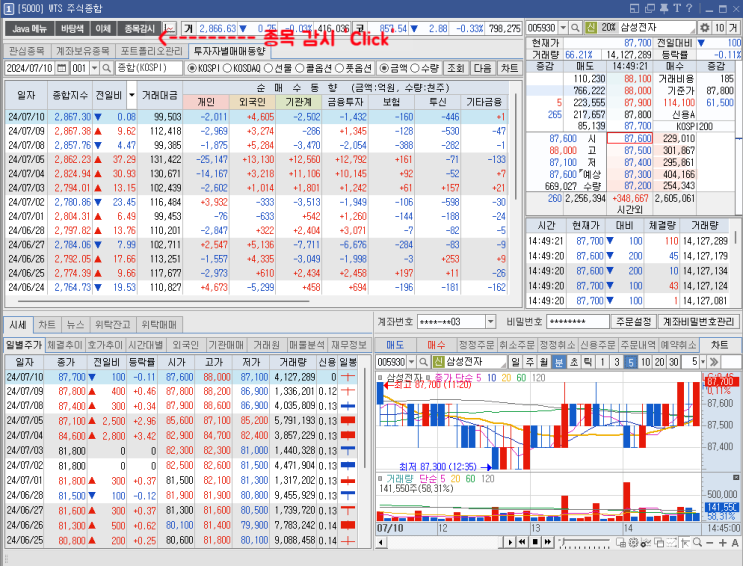The width and height of the screenshot is (743, 566).
Task: Rewind chart replay with double-left arrows
Action: pos(522,542)
